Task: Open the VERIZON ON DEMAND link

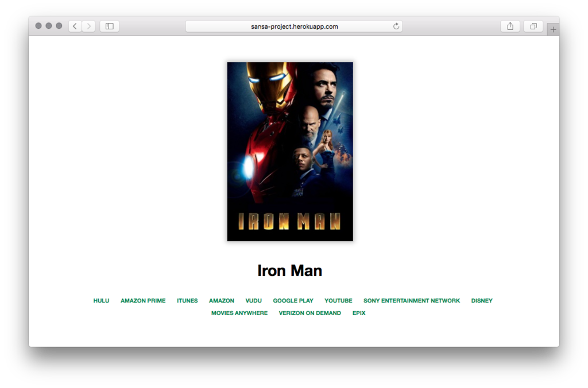Action: 310,313
